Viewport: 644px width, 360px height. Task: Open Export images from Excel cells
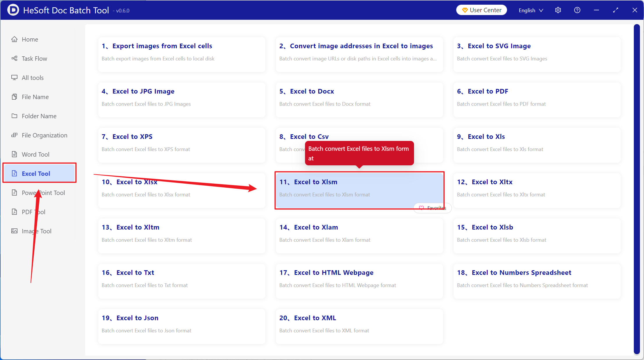pyautogui.click(x=182, y=55)
